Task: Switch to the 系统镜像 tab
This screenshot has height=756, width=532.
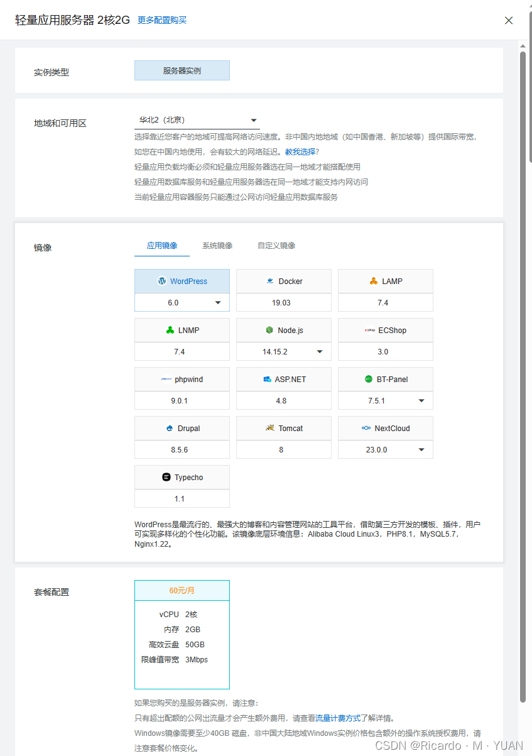Action: click(218, 245)
